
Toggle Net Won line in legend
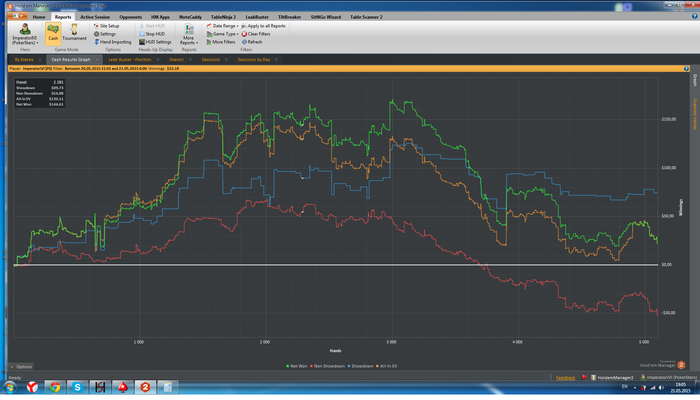[299, 366]
